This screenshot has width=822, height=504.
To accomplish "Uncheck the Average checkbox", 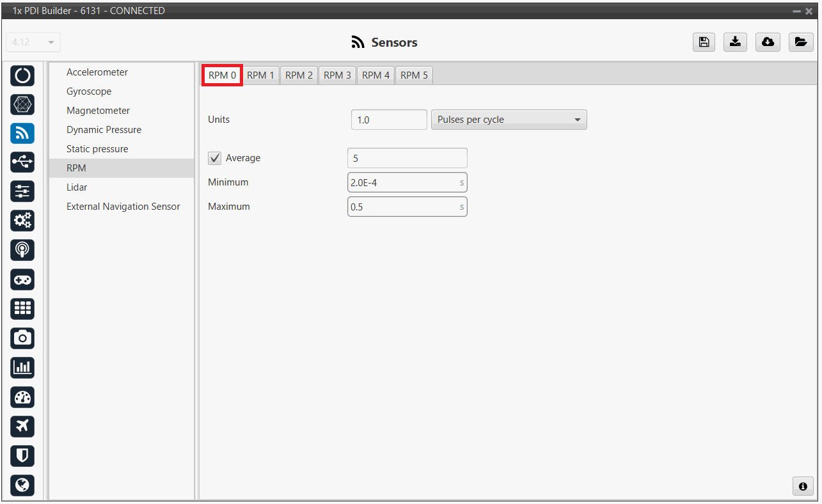I will pos(215,158).
